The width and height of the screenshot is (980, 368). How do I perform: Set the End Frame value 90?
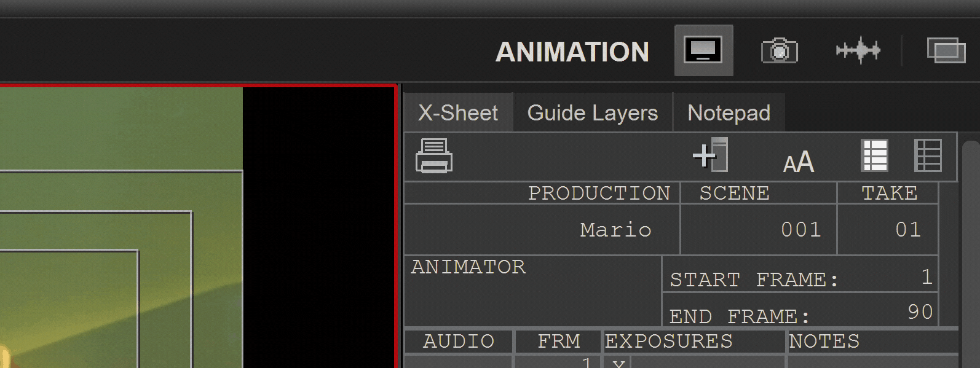pyautogui.click(x=920, y=311)
